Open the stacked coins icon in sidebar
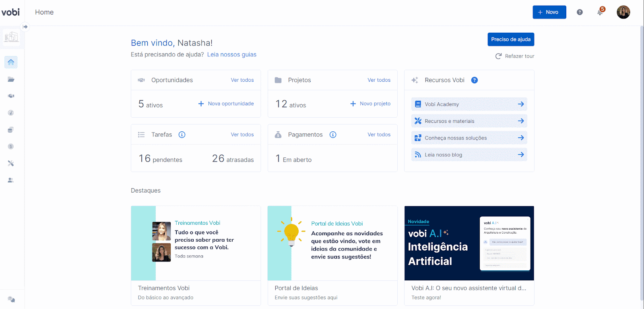Screen dimensions: 644x309 click(x=11, y=130)
